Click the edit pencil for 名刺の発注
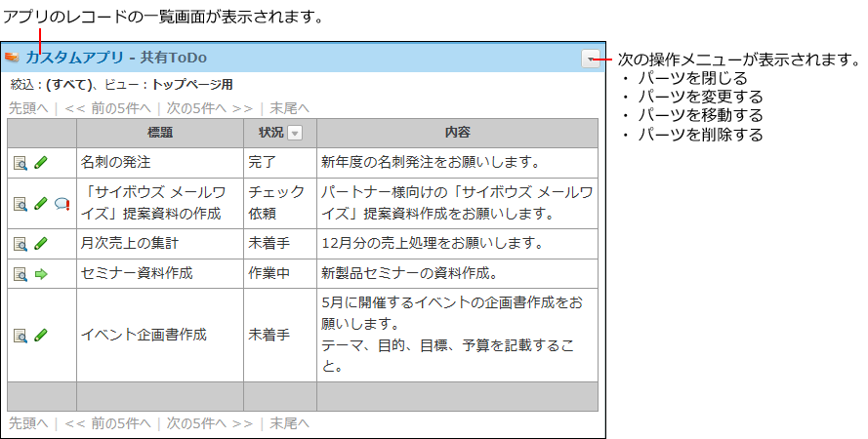This screenshot has height=439, width=868. (x=41, y=163)
